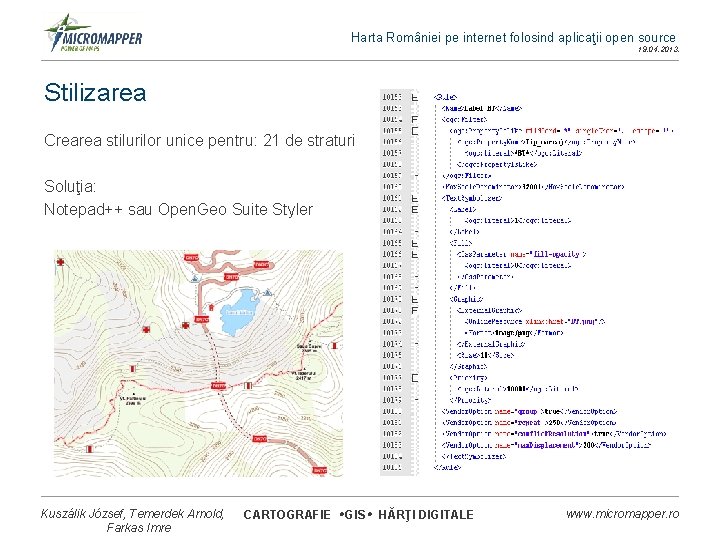Open the www.micromapper.ro website link
Image resolution: width=720 pixels, height=540 pixels.
coord(622,514)
